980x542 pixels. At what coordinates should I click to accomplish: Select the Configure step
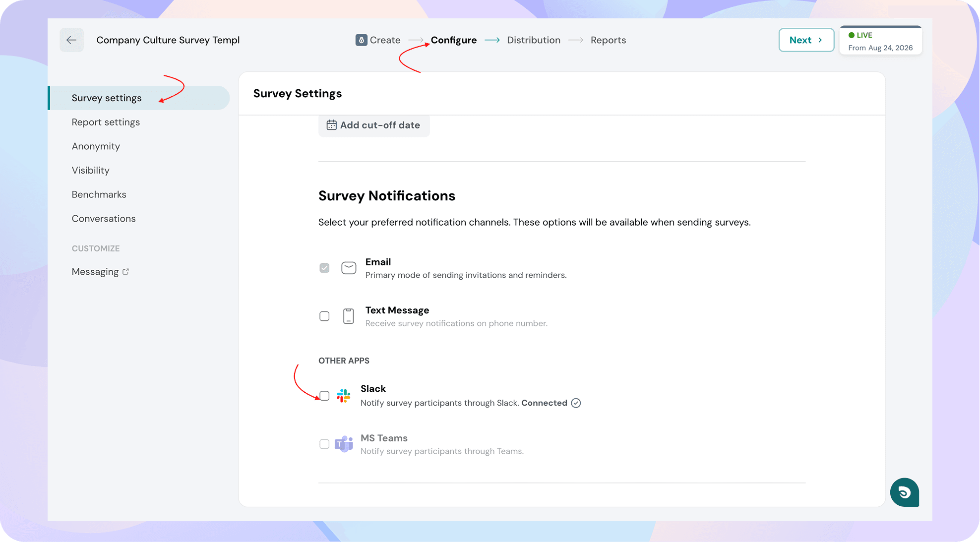coord(454,40)
